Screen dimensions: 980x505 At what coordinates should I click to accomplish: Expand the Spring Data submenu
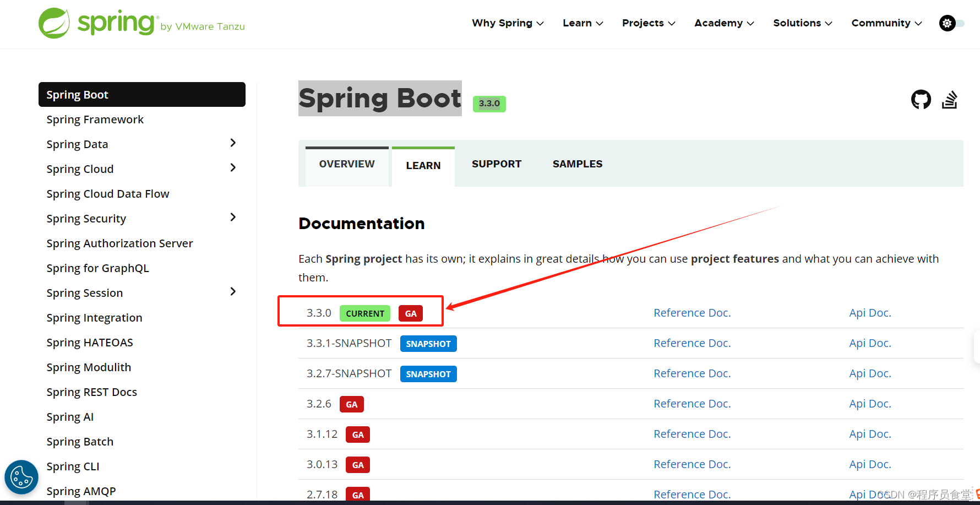coord(233,143)
